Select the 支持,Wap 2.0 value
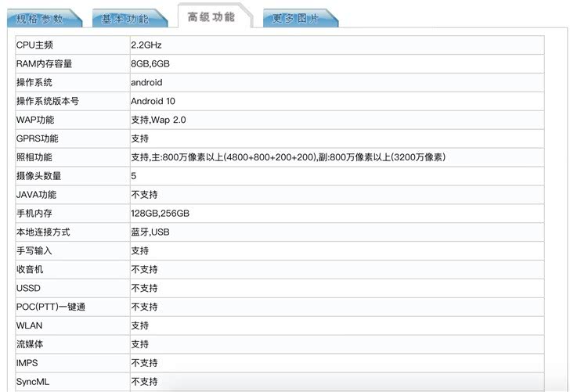Screen dimensions: 570x392 (158, 120)
